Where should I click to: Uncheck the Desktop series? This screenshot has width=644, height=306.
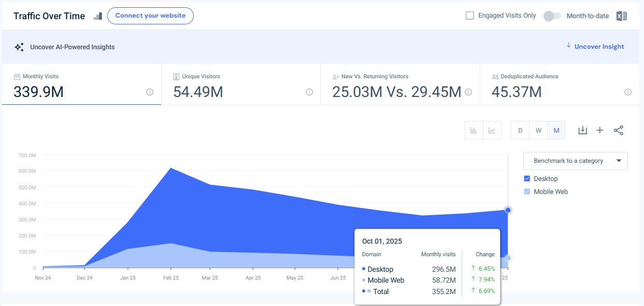[x=527, y=178]
